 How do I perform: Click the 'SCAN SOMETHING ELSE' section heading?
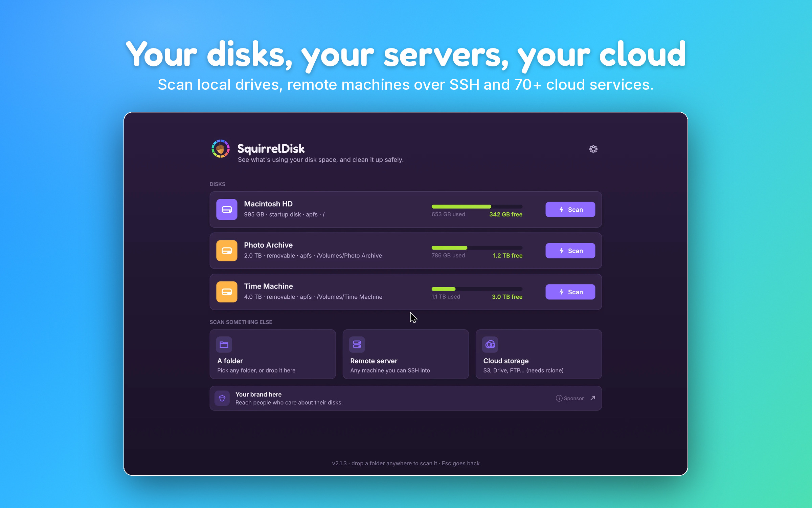point(241,322)
